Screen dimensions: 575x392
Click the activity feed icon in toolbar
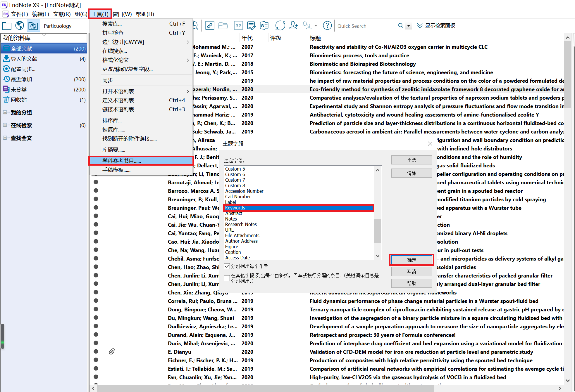tap(307, 26)
